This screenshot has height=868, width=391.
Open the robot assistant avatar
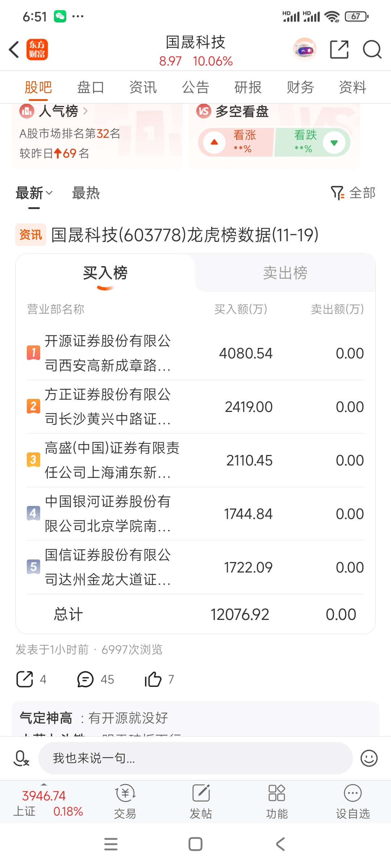304,50
